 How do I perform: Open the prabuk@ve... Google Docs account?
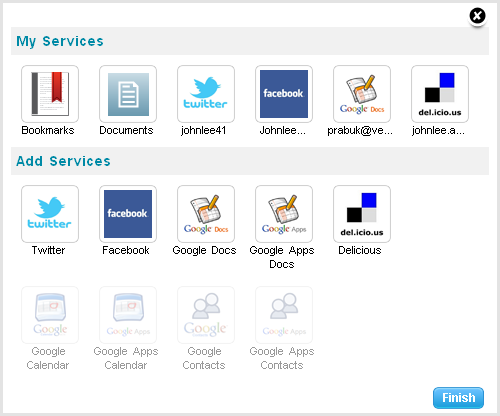pos(362,94)
